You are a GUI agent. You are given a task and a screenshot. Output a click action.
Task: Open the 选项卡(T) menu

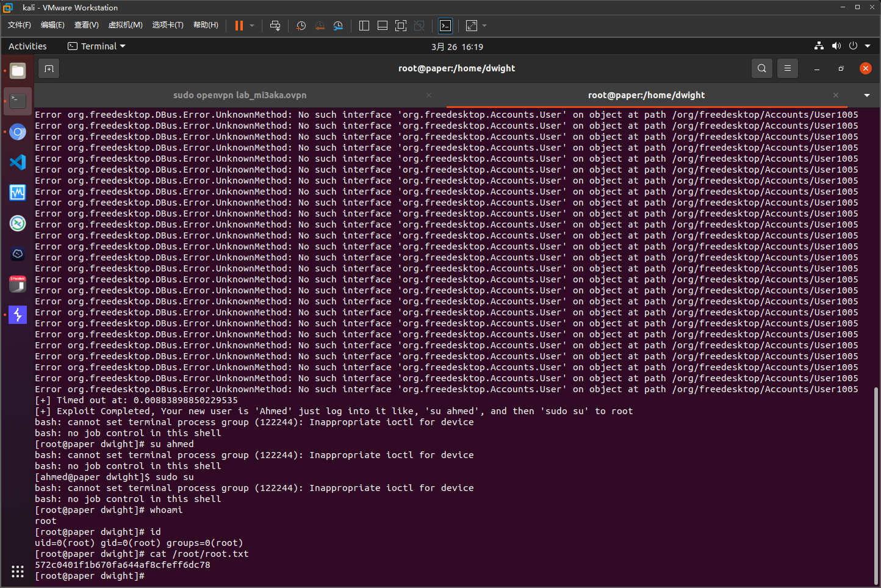tap(168, 25)
